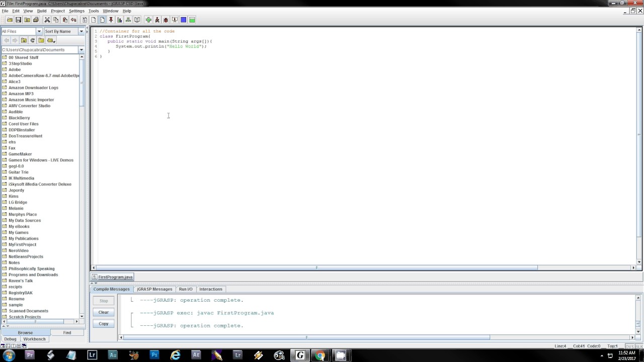This screenshot has width=644, height=362.
Task: Click the Print icon in toolbar
Action: (x=36, y=20)
